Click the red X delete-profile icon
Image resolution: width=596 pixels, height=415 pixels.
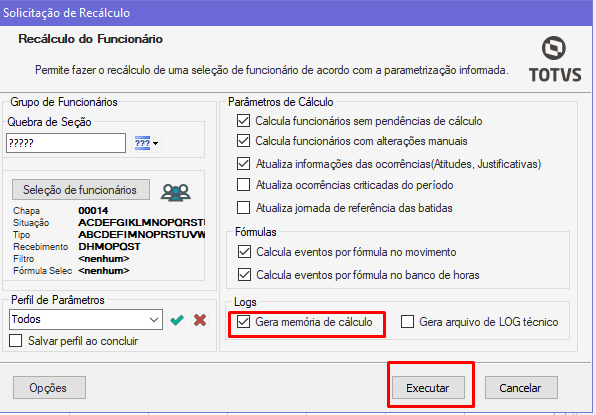200,320
